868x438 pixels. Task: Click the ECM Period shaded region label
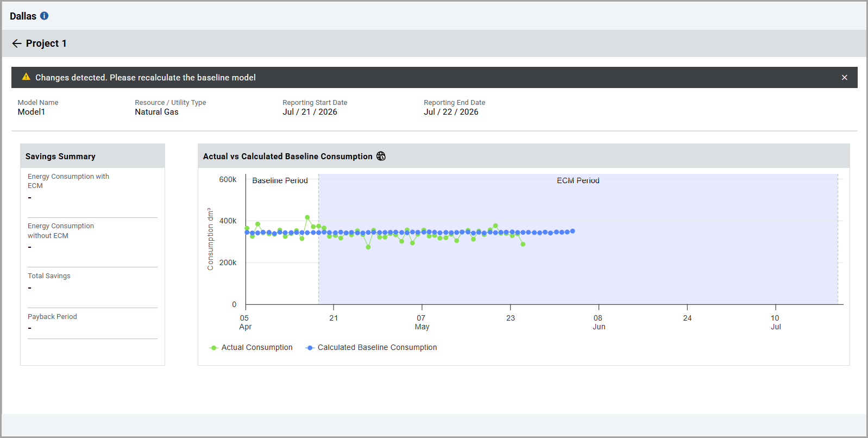click(x=578, y=180)
